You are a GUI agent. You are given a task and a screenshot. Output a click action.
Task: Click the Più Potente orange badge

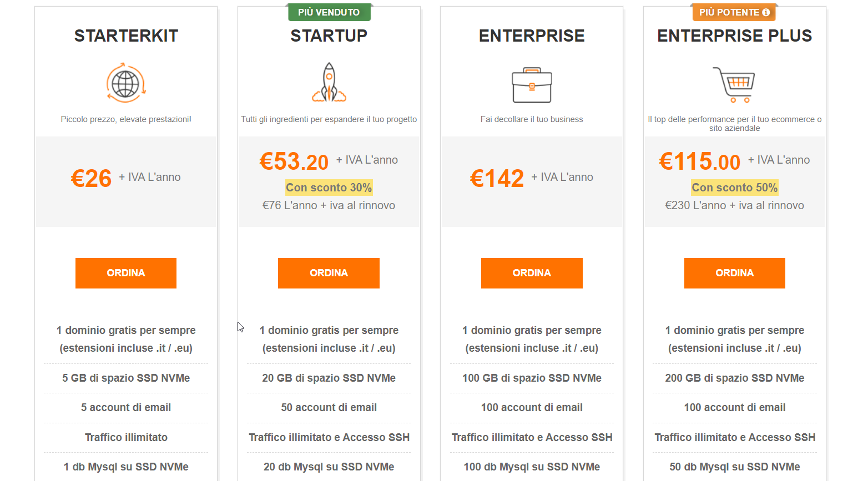(x=728, y=12)
